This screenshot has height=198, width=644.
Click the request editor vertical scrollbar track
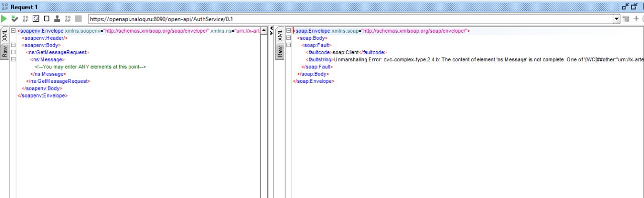263,116
